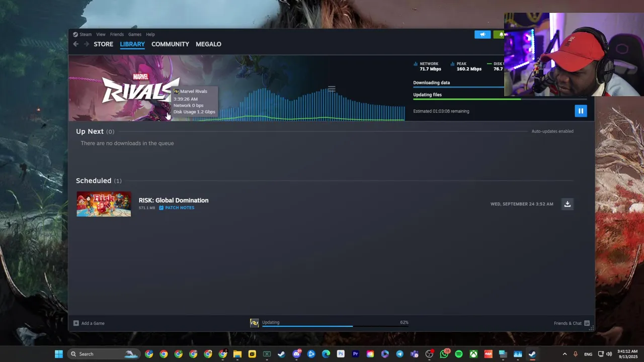This screenshot has height=362, width=644.
Task: Open the Help menu
Action: coord(150,34)
